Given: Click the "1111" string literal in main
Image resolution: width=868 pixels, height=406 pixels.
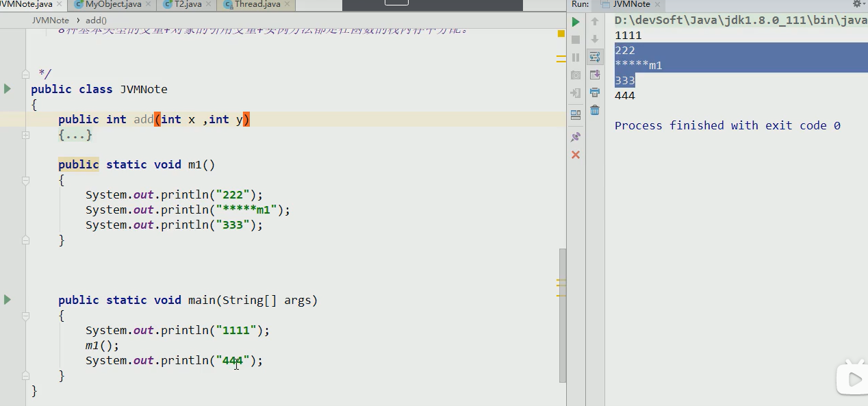Looking at the screenshot, I should 236,331.
